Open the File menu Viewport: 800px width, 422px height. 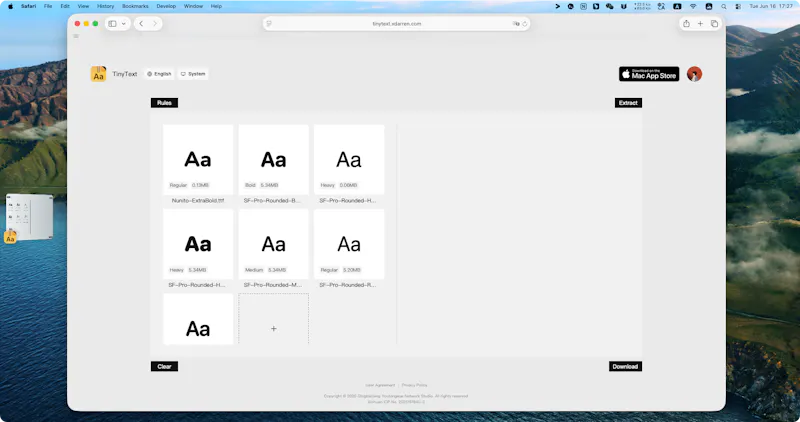coord(48,6)
